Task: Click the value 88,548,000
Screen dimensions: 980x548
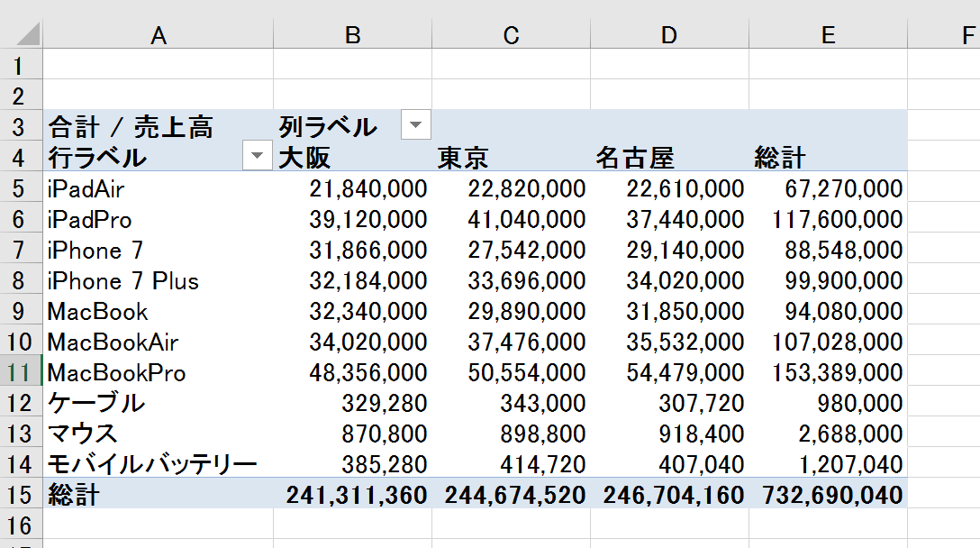Action: [844, 251]
